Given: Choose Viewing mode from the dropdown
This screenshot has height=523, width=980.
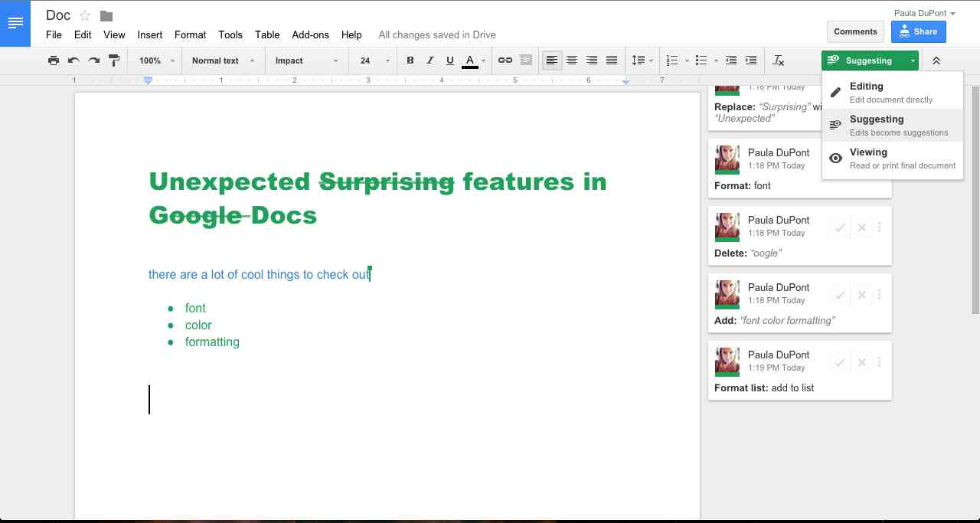Looking at the screenshot, I should pos(892,159).
